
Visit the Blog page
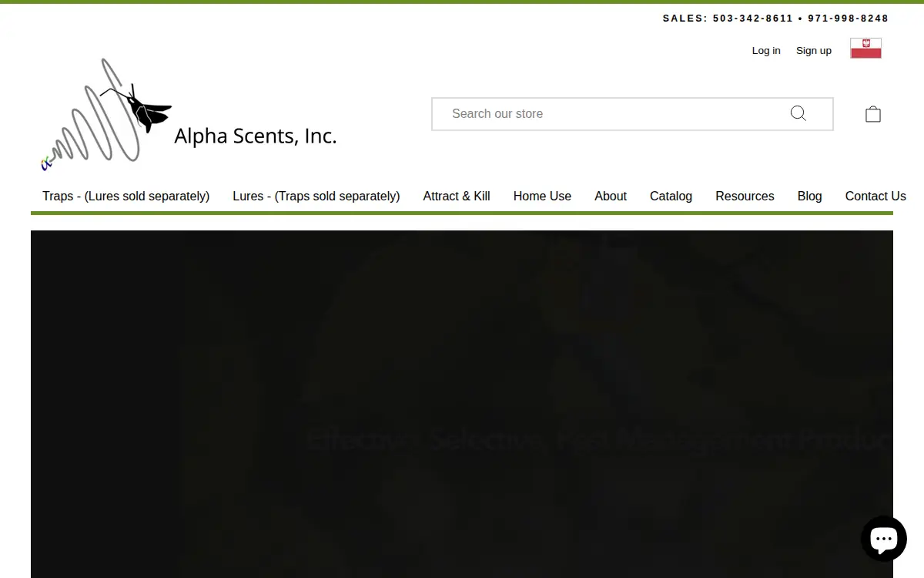809,196
